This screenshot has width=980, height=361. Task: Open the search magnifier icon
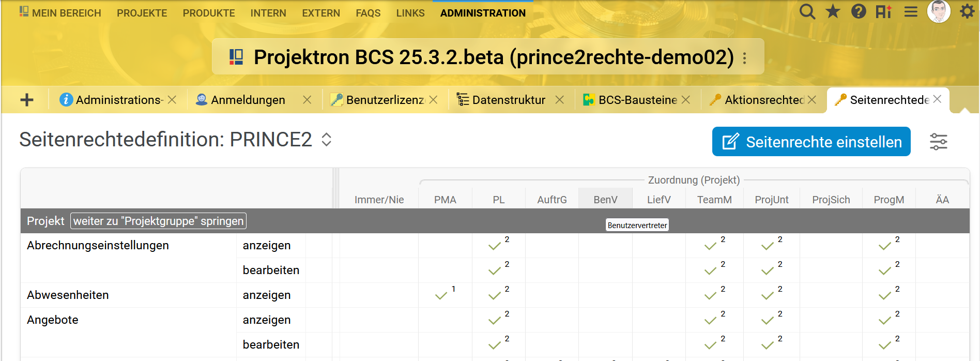[807, 11]
